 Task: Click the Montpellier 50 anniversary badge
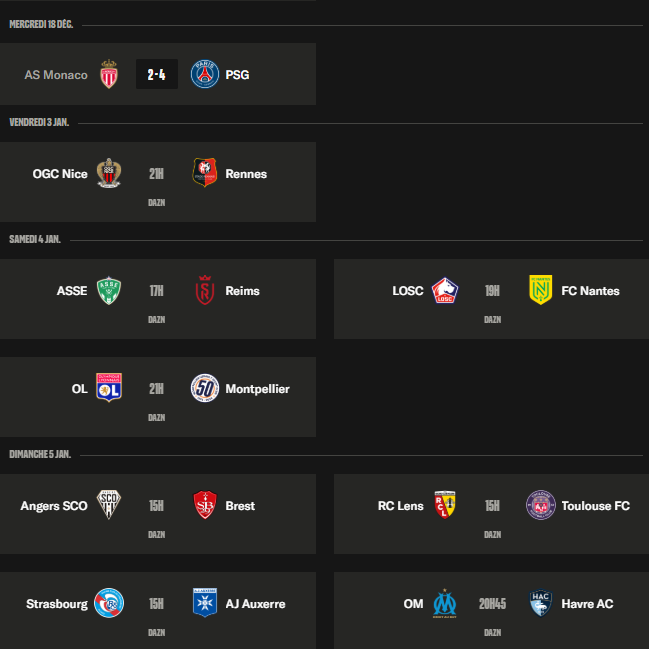[205, 388]
